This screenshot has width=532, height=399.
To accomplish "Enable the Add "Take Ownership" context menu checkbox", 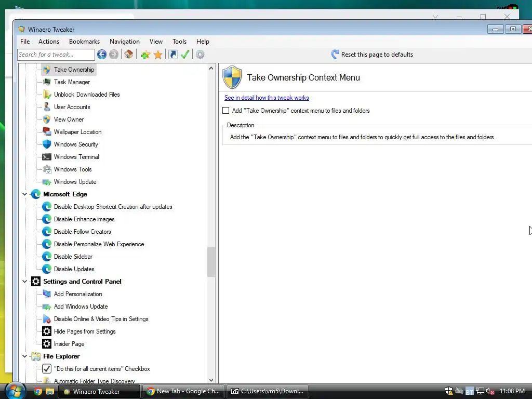I will pyautogui.click(x=226, y=110).
